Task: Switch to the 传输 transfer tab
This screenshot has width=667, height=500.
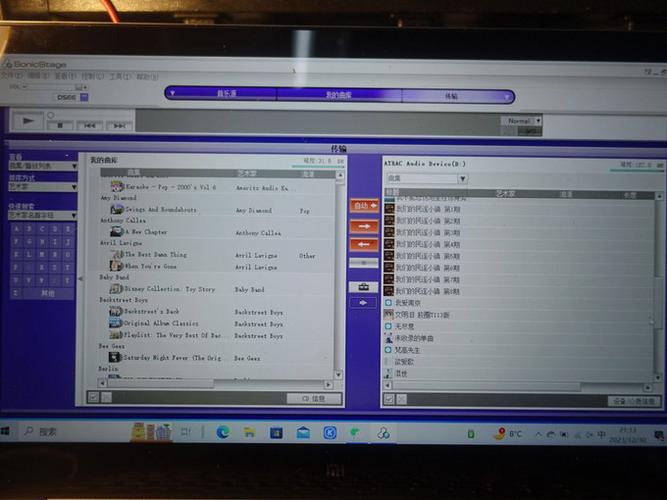Action: click(451, 96)
